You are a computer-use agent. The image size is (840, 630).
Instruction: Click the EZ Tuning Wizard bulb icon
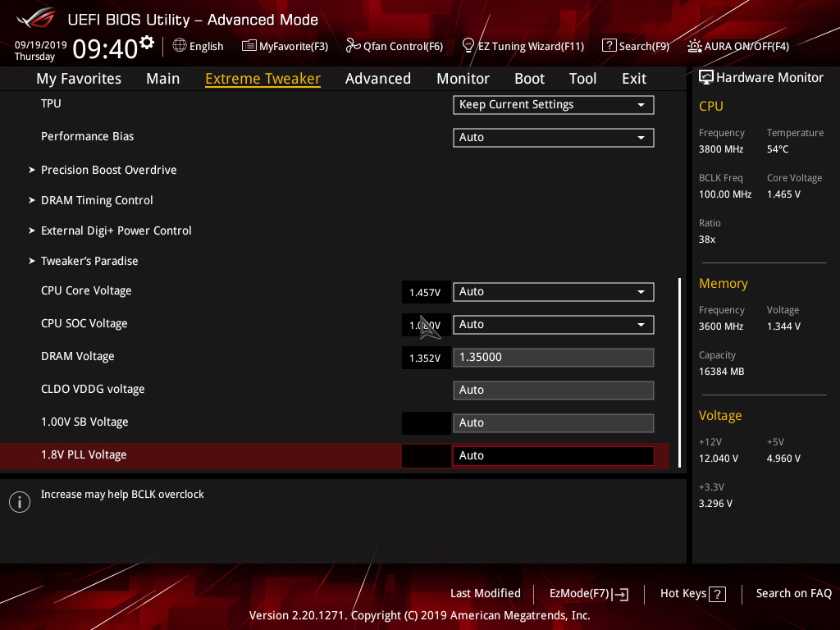pos(468,46)
